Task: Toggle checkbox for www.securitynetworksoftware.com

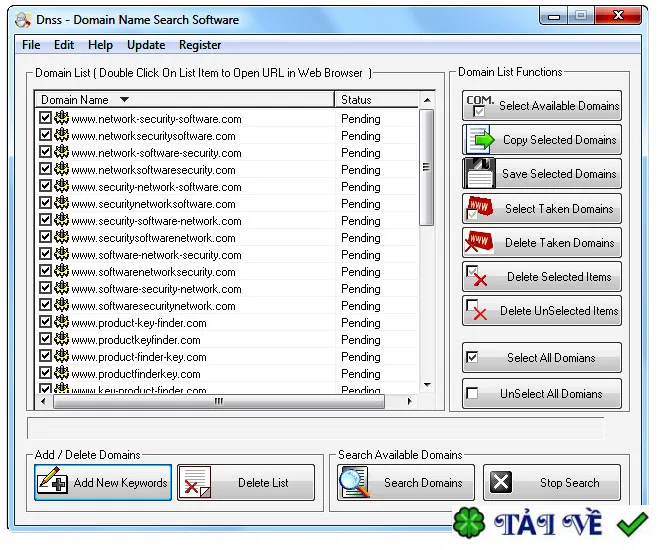Action: (x=45, y=203)
